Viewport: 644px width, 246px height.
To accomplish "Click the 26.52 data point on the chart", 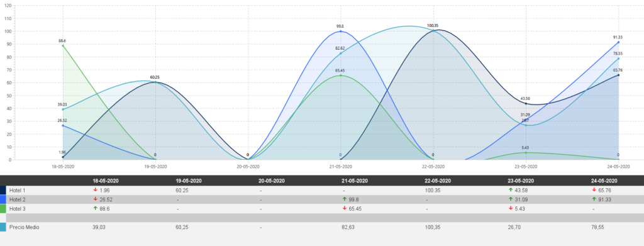I will click(x=63, y=125).
